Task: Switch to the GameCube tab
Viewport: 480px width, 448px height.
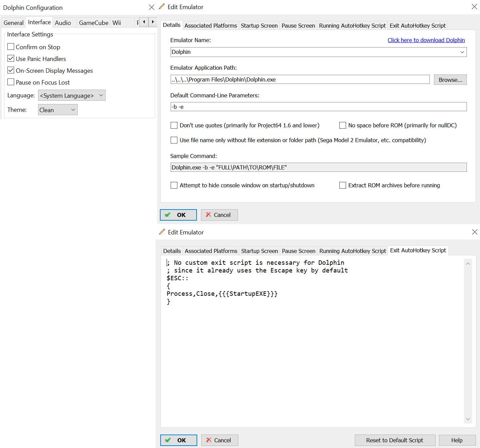Action: 94,23
